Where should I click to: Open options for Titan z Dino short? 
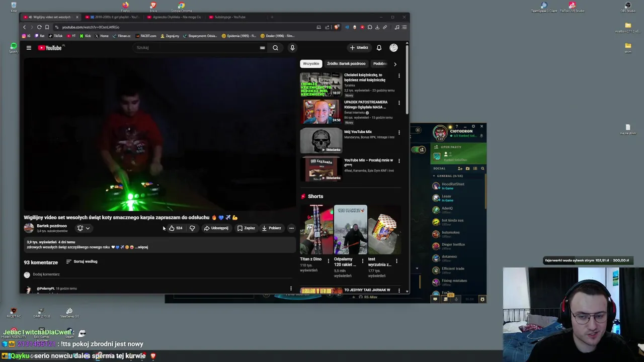329,261
